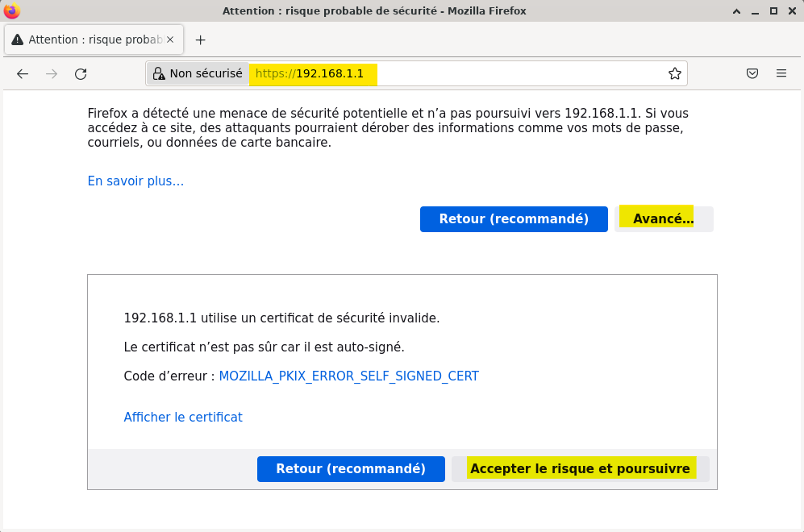The width and height of the screenshot is (804, 532).
Task: Open the Pocket save icon
Action: [x=752, y=74]
